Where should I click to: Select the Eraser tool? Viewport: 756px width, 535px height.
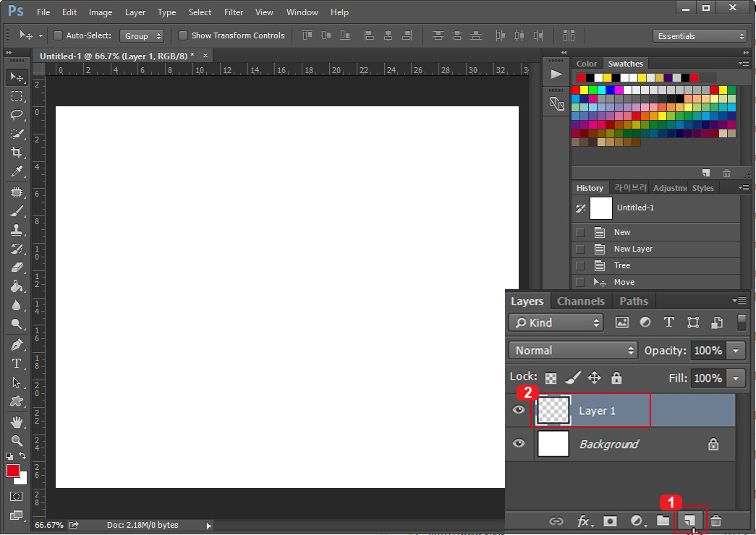[17, 267]
